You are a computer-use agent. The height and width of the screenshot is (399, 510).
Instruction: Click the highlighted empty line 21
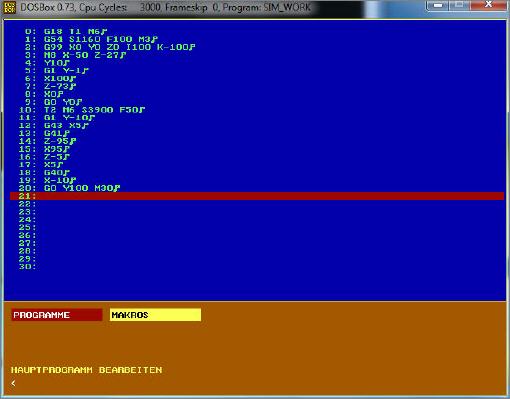pyautogui.click(x=257, y=196)
